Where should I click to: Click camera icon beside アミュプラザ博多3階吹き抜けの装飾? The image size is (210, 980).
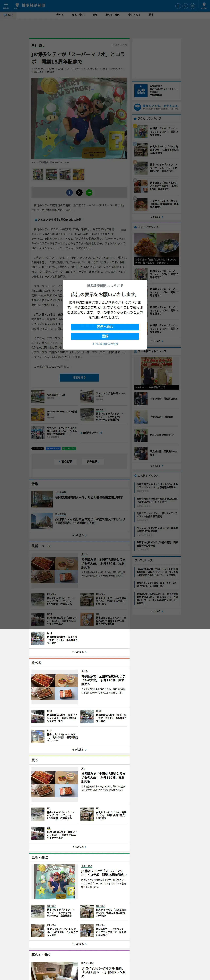pyautogui.click(x=36, y=220)
